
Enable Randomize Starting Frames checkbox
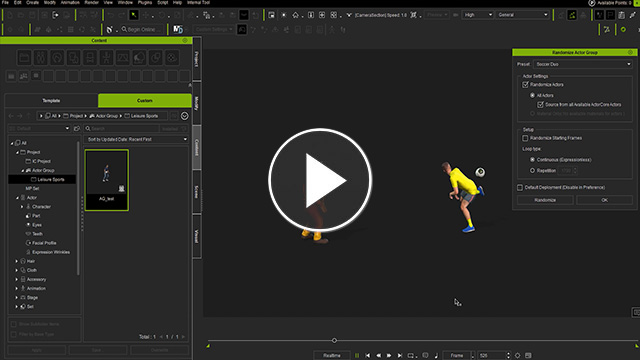525,138
